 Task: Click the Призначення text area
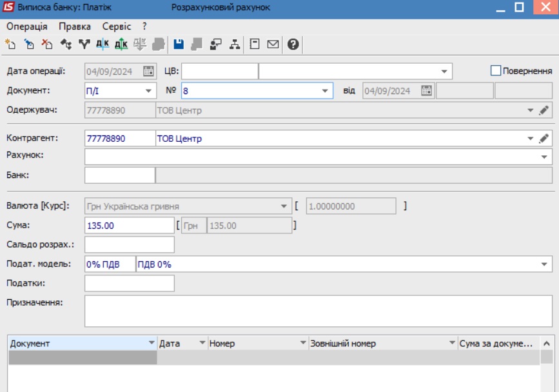[x=319, y=311]
